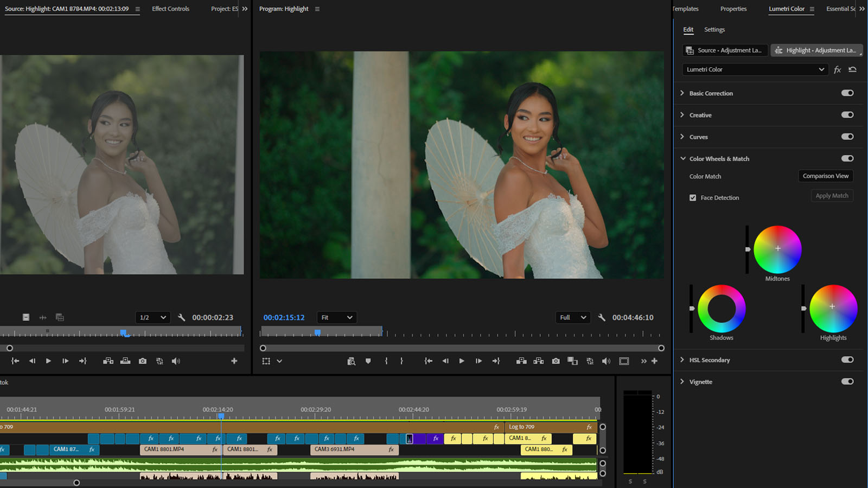Expand Creative section
The height and width of the screenshot is (488, 868).
tap(682, 115)
